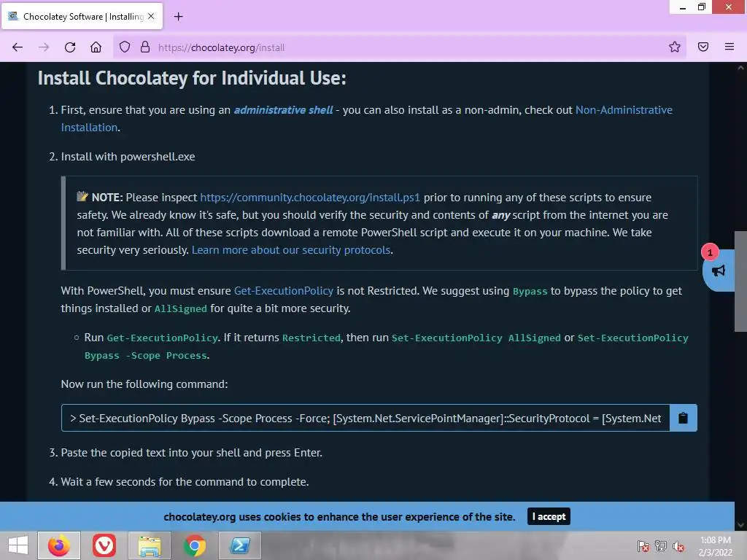Open tracking protection shield icon
Screen dimensions: 747x560
click(125, 47)
